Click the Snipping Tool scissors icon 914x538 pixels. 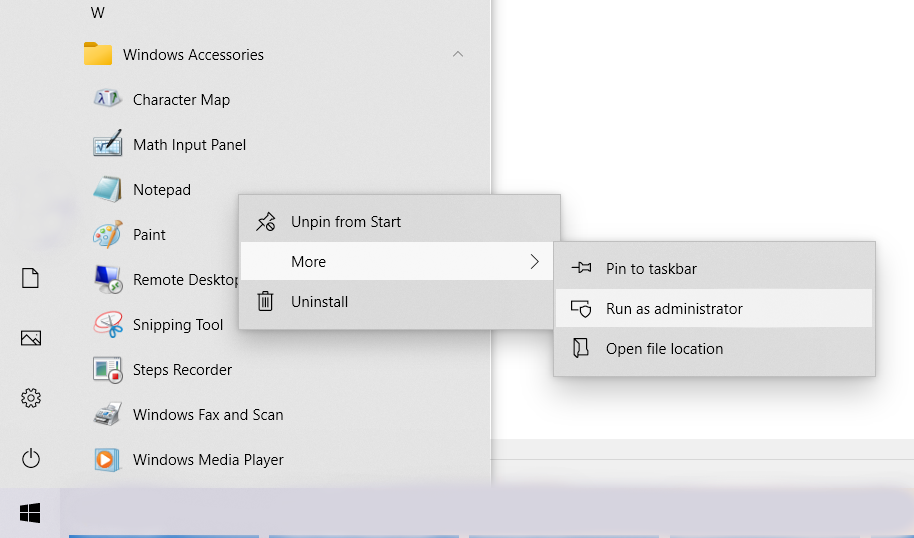point(108,324)
